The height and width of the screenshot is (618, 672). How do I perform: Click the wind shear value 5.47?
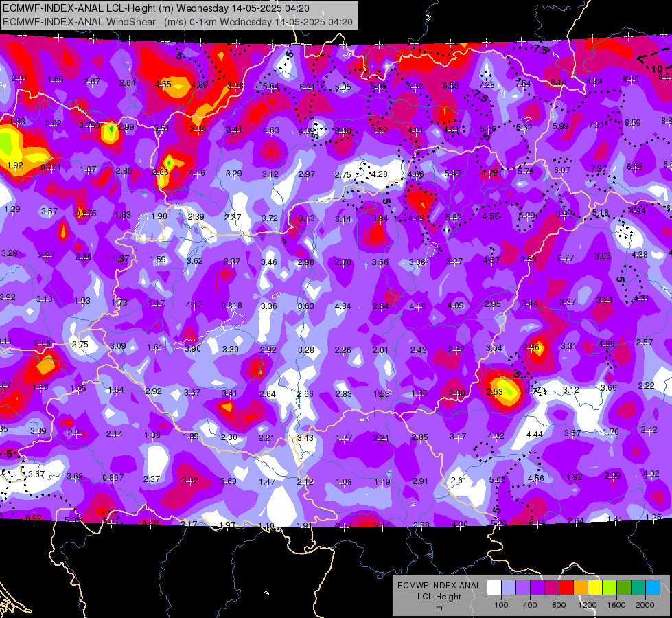point(453,173)
